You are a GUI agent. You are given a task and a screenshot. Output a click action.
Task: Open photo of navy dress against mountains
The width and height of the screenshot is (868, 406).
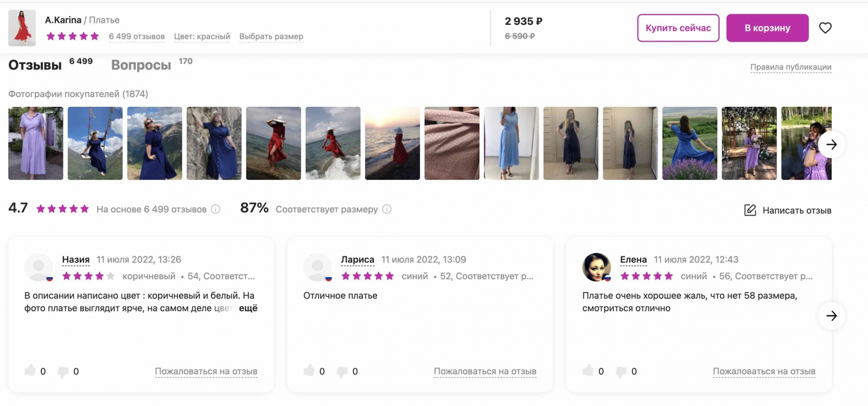pyautogui.click(x=155, y=143)
